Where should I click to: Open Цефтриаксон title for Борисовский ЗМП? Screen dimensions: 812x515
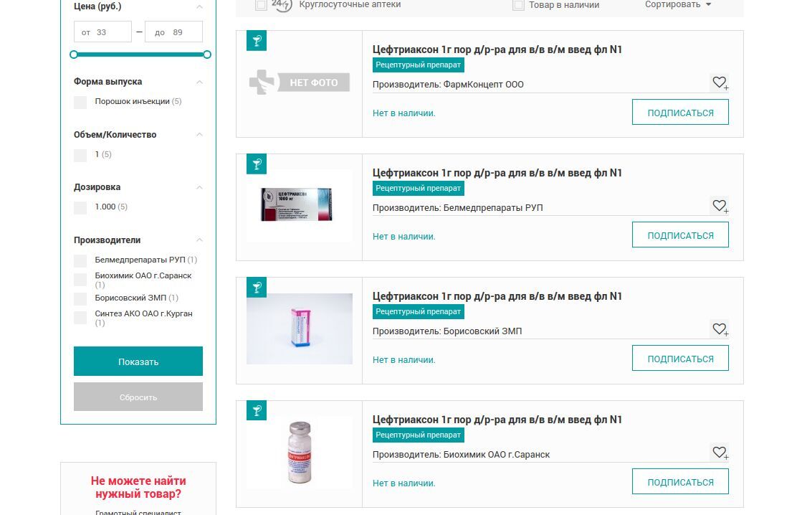pos(497,296)
